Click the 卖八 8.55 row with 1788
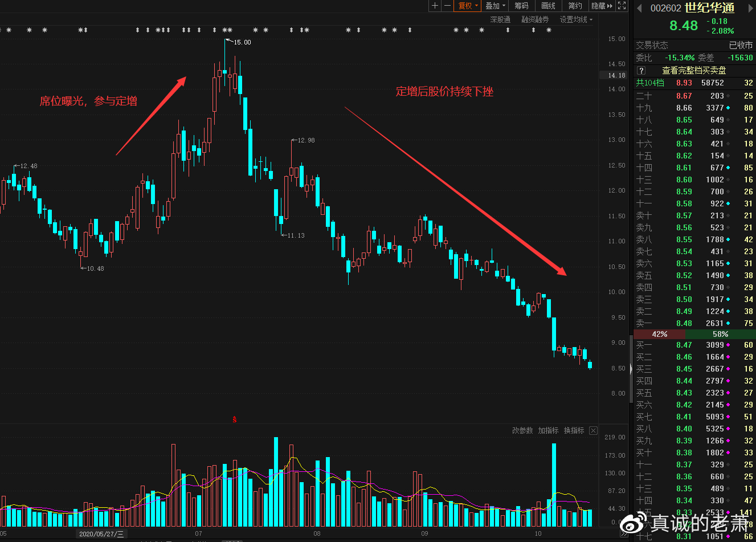 coord(694,239)
